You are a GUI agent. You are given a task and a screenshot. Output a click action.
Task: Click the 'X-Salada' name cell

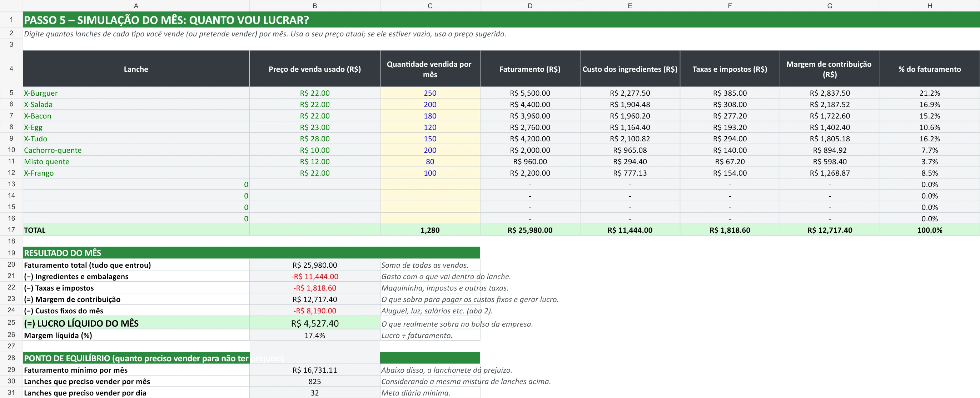click(136, 104)
